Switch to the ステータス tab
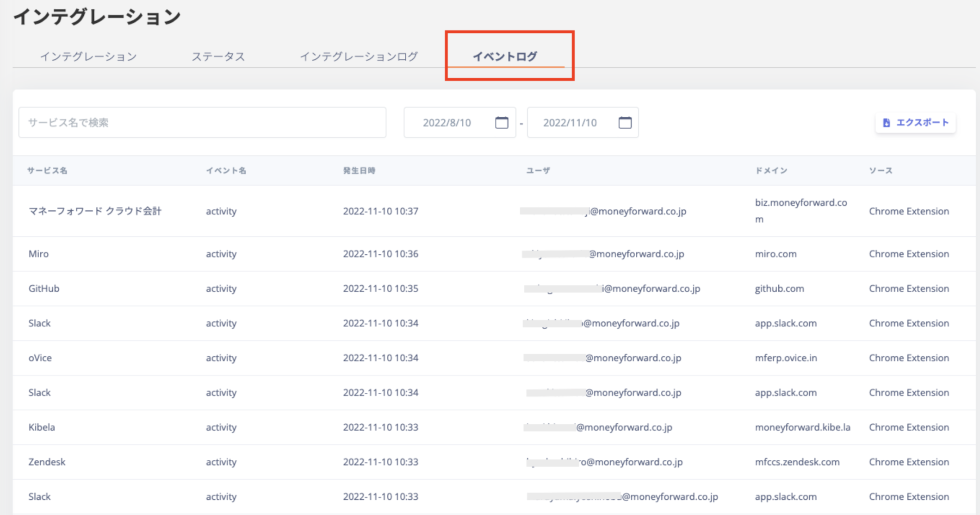This screenshot has width=980, height=515. (x=218, y=57)
